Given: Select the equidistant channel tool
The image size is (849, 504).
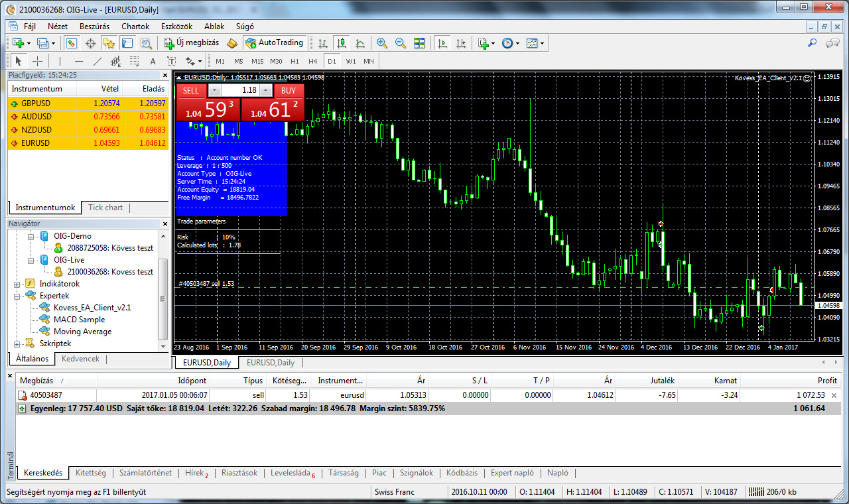Looking at the screenshot, I should point(115,61).
